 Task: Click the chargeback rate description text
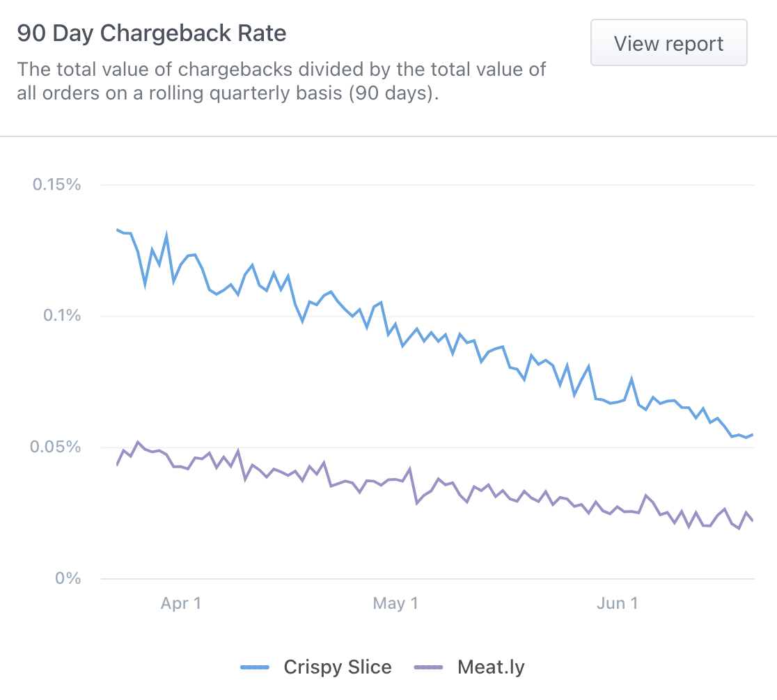[281, 81]
